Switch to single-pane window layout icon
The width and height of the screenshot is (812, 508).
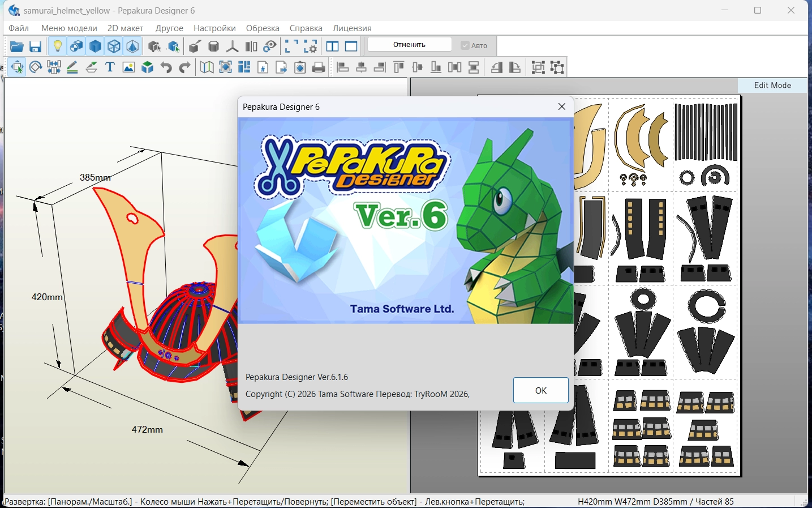(x=351, y=46)
